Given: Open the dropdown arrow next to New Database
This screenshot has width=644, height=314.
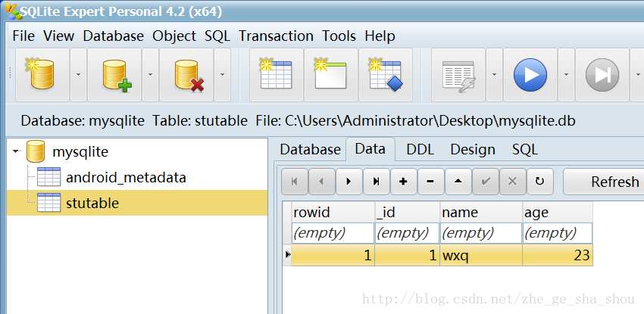Looking at the screenshot, I should click(78, 75).
